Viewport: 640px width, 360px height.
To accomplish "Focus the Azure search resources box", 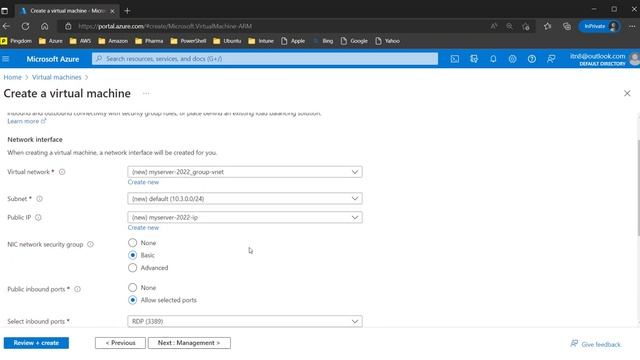I will coord(265,59).
